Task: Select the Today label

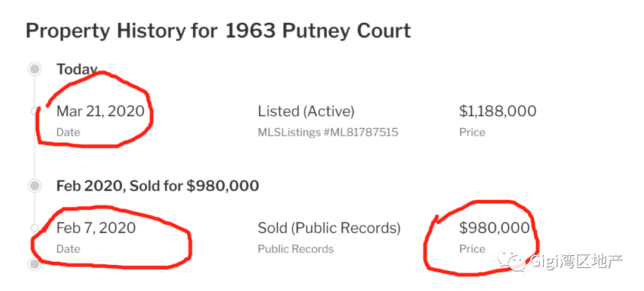Action: [77, 69]
